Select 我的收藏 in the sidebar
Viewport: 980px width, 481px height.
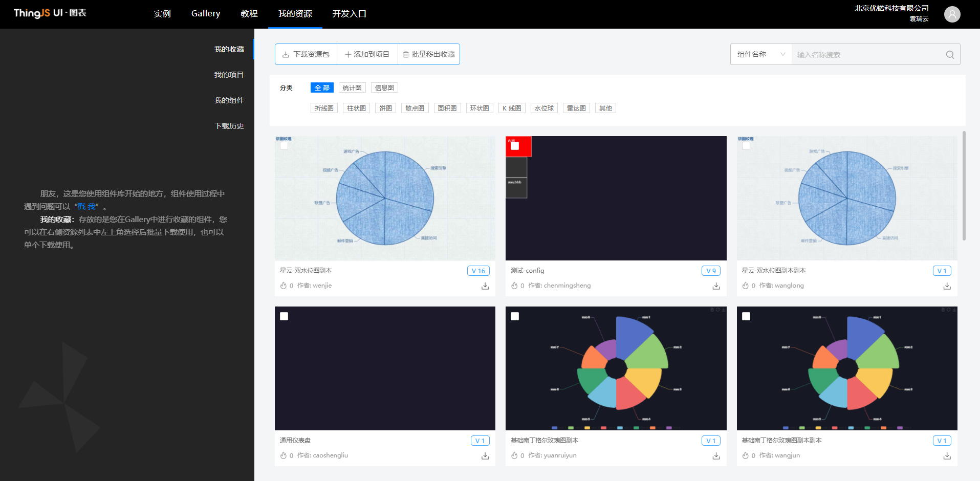[x=229, y=49]
